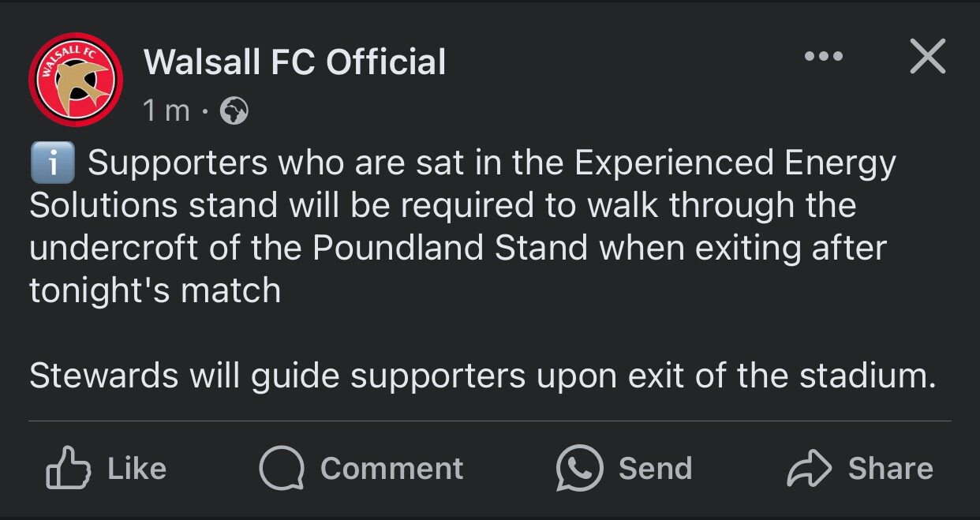
Task: Dismiss the post with the X icon
Action: (927, 57)
